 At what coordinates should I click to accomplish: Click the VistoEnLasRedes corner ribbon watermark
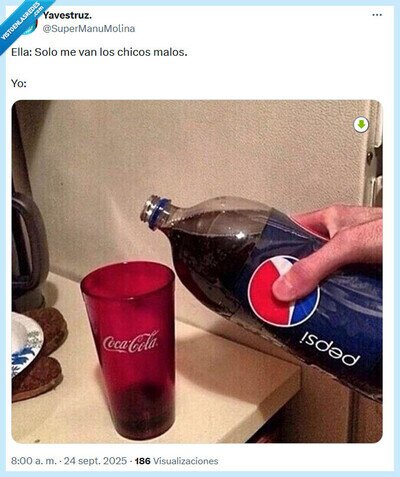click(x=22, y=22)
